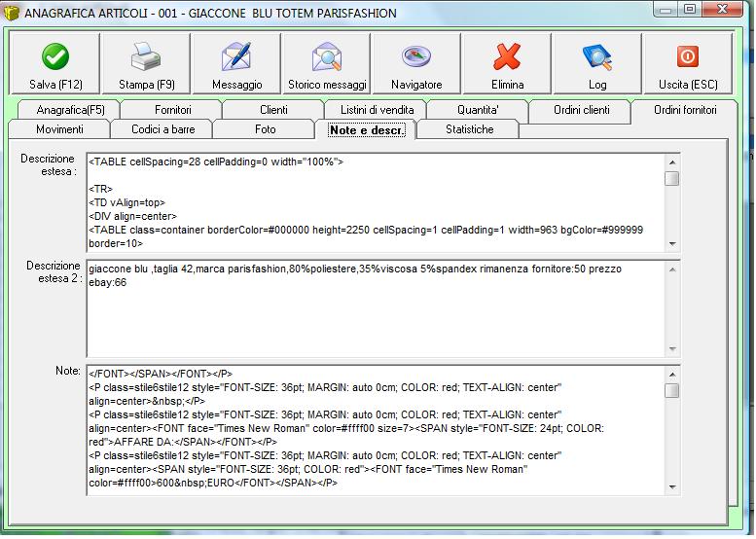Switch to the Anagrafica(F5) tab
The image size is (756, 539).
(70, 110)
